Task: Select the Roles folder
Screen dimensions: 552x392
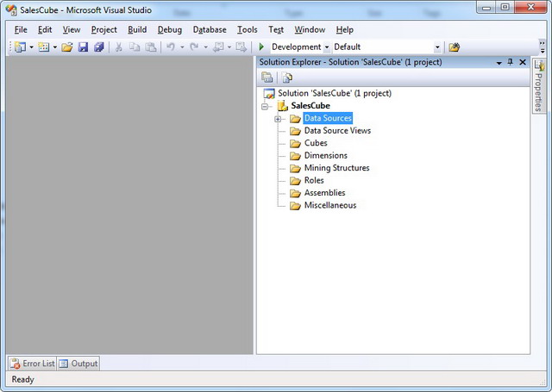Action: [314, 180]
